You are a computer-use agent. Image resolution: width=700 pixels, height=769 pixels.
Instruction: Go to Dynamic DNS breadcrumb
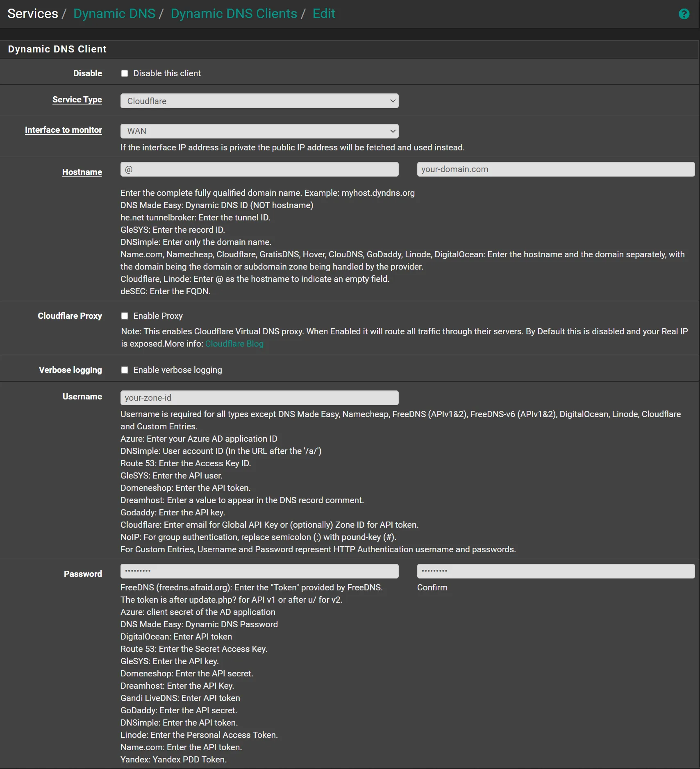pos(114,14)
